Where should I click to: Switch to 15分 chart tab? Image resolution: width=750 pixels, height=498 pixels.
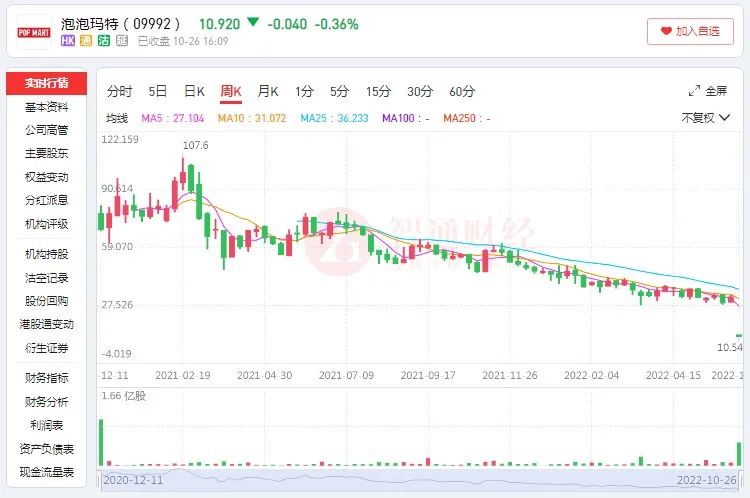tap(378, 91)
